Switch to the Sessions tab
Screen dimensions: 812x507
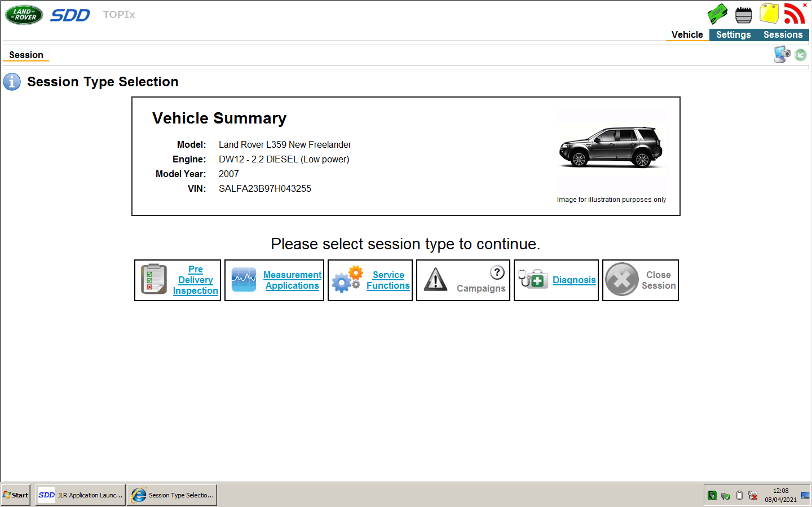783,34
